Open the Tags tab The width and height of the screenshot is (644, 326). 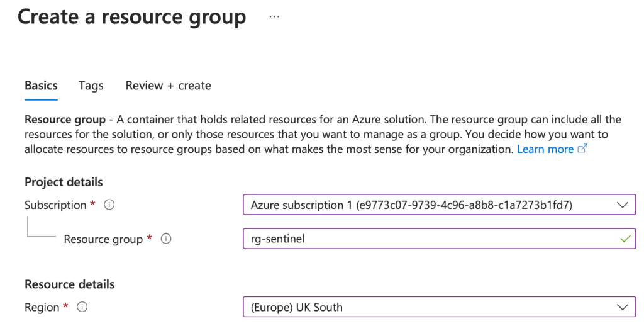pos(91,86)
